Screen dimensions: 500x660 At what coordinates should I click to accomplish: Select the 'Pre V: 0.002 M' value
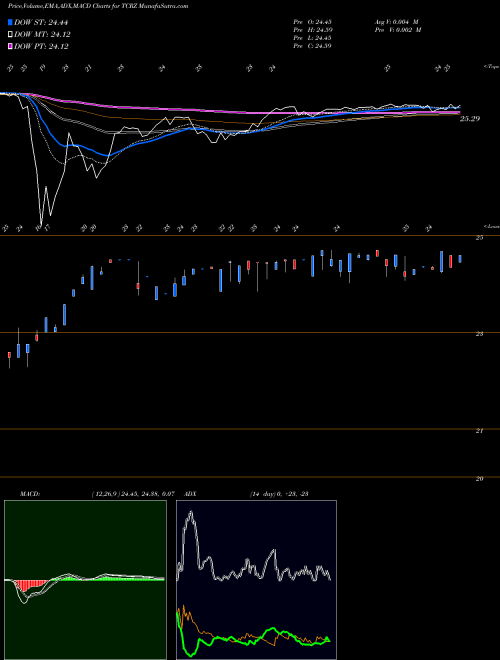click(x=398, y=30)
